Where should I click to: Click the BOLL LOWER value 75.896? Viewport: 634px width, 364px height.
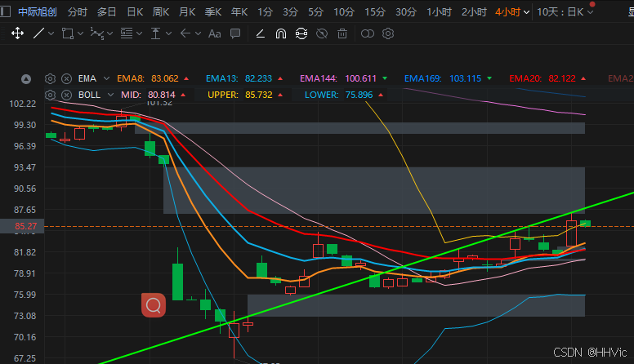(x=359, y=95)
